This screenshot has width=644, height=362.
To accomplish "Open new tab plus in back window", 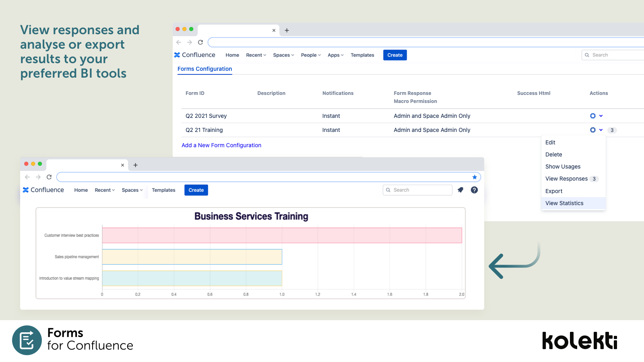I will [x=287, y=30].
